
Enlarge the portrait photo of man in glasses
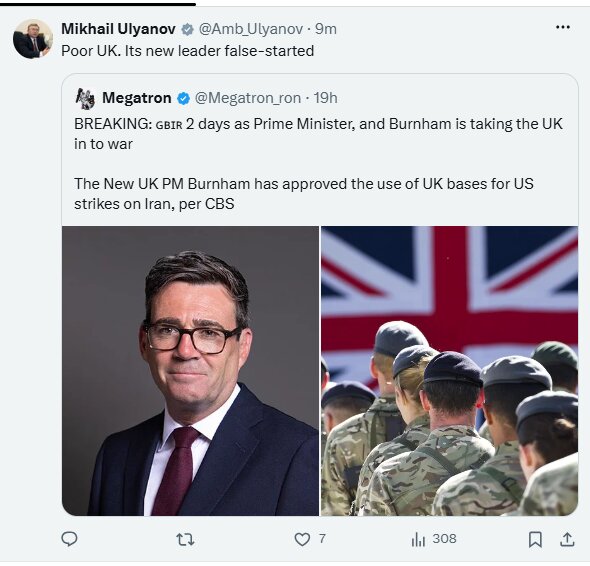(x=190, y=371)
